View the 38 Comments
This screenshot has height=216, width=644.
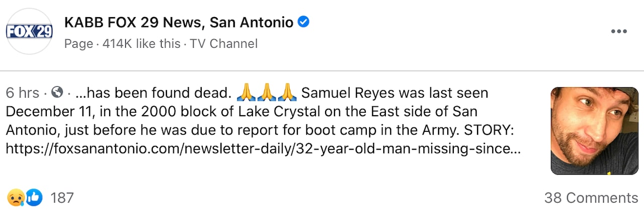tap(591, 198)
